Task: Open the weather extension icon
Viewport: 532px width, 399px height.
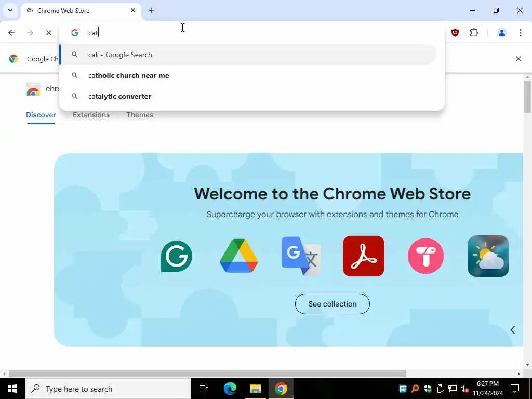Action: (488, 256)
